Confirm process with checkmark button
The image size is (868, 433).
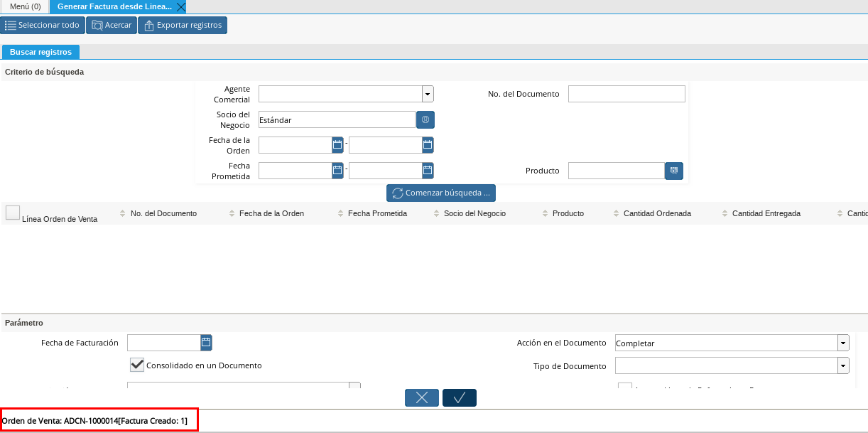(x=459, y=398)
